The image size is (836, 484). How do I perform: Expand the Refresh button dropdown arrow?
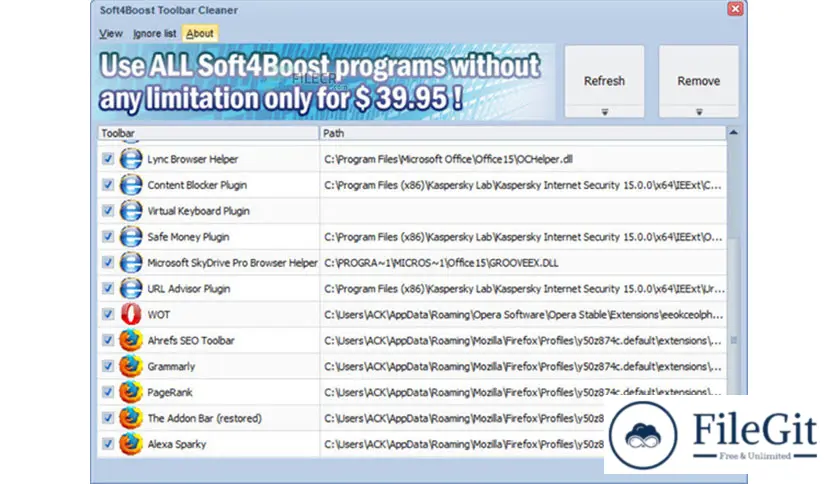click(605, 112)
